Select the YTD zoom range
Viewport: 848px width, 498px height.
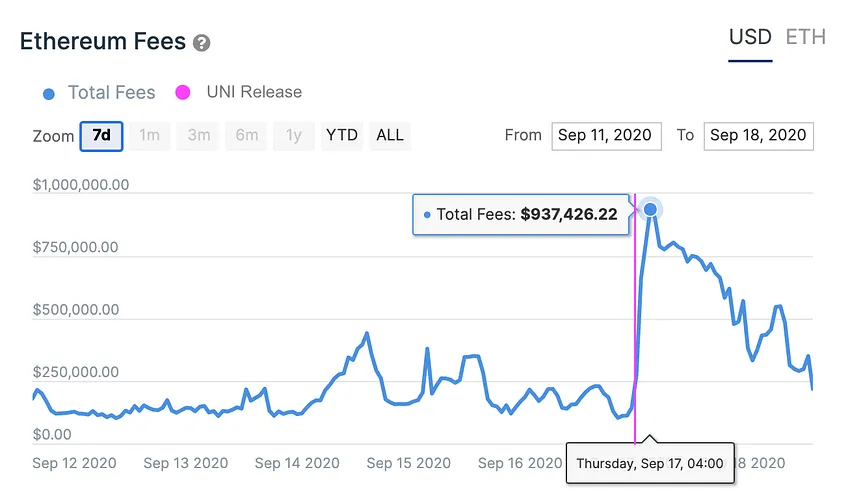342,135
